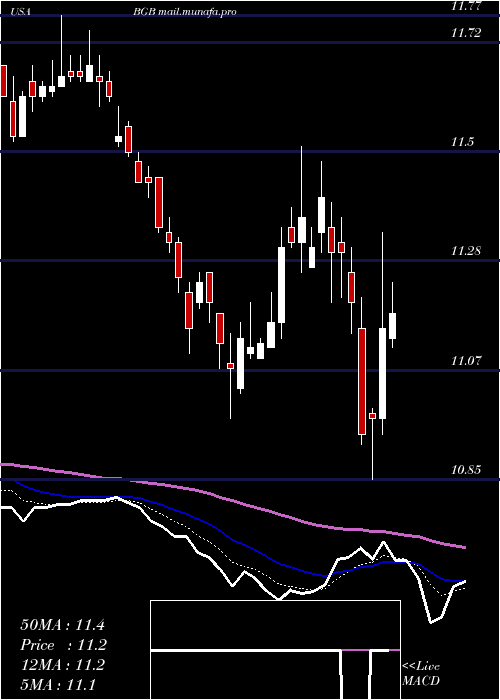Click the 5MA : 11.1 reading
Screen dimensions: 500x700
58,685
